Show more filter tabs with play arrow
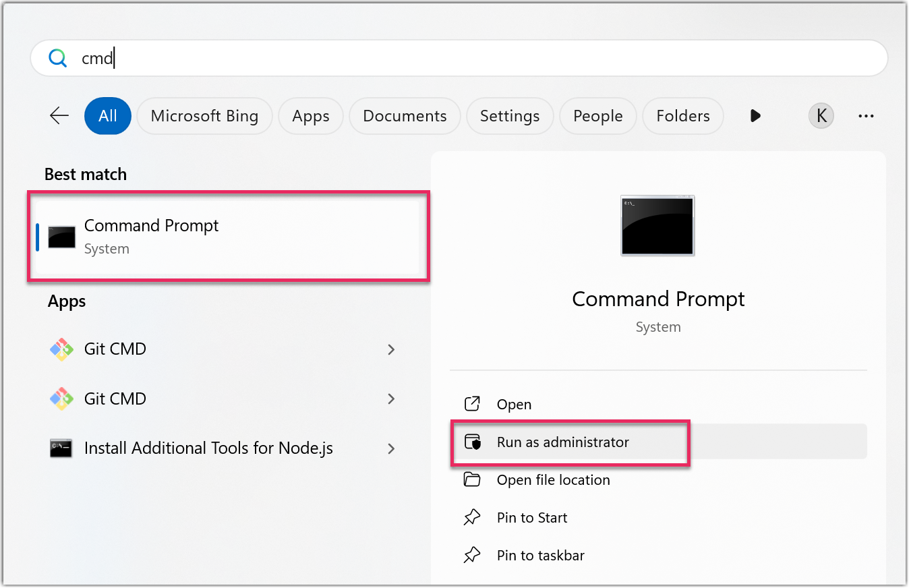 click(755, 116)
